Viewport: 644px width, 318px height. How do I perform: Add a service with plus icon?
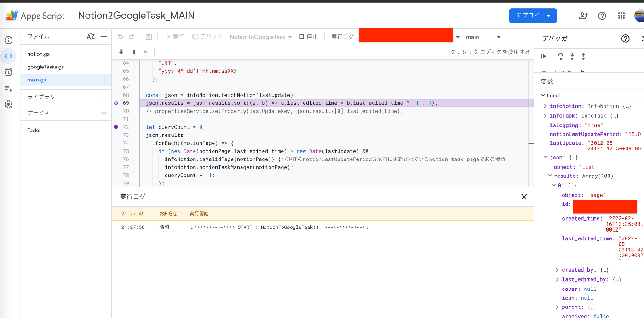[x=104, y=113]
